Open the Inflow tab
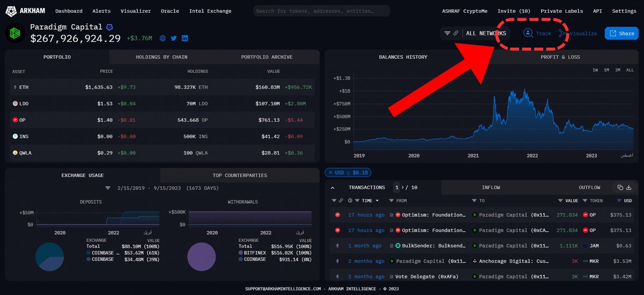This screenshot has height=295, width=644. pos(491,187)
